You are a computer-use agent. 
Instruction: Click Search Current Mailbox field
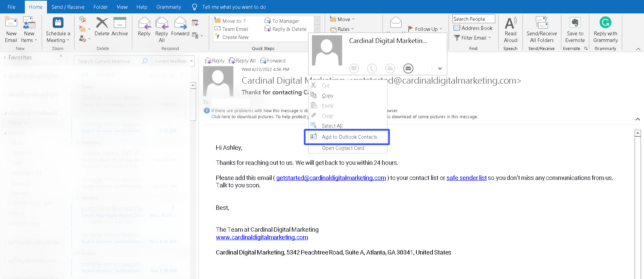pos(112,61)
